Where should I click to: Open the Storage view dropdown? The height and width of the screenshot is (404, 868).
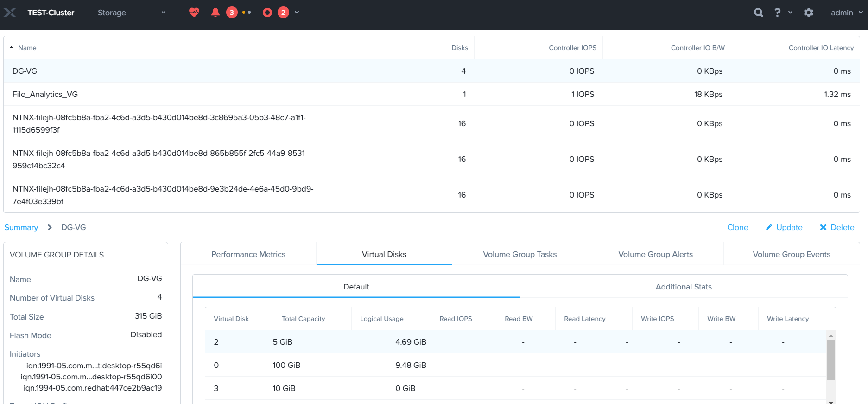[132, 13]
